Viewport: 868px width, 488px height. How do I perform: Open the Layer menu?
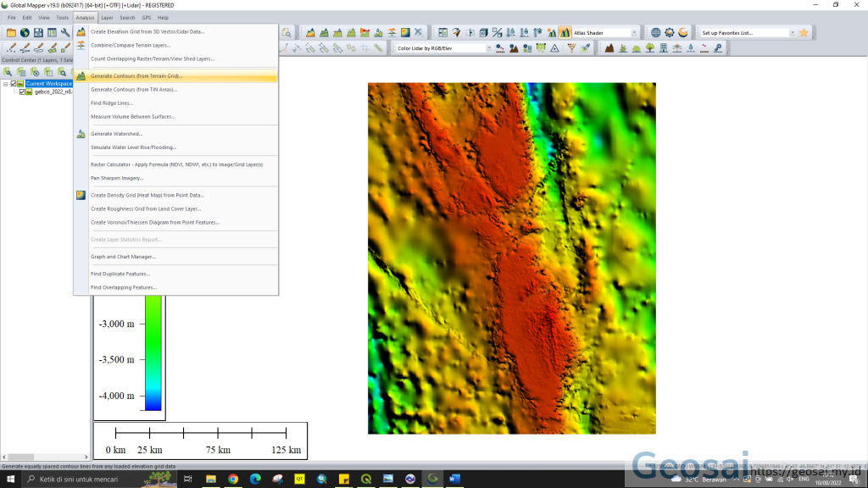coord(107,17)
